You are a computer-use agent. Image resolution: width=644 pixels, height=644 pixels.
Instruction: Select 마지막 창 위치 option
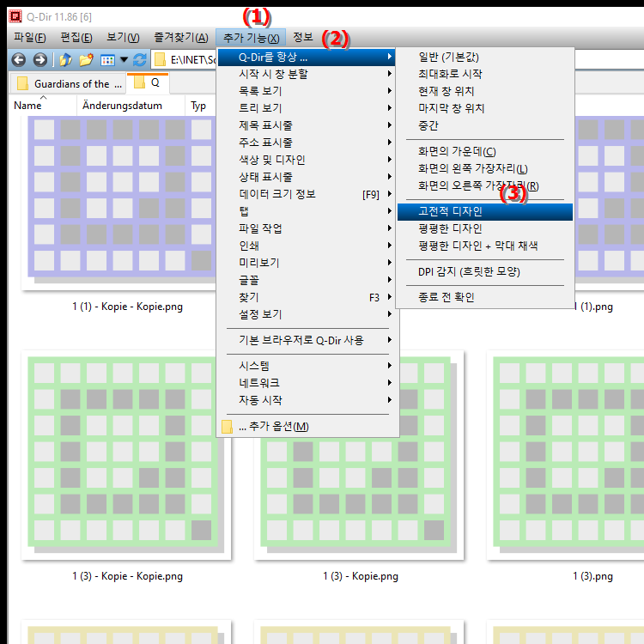coord(485,108)
